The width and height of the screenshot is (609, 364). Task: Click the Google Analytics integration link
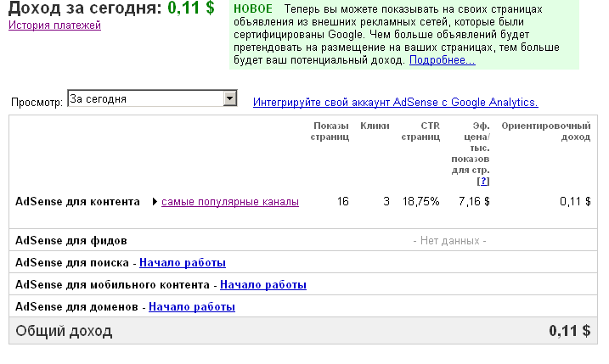396,102
